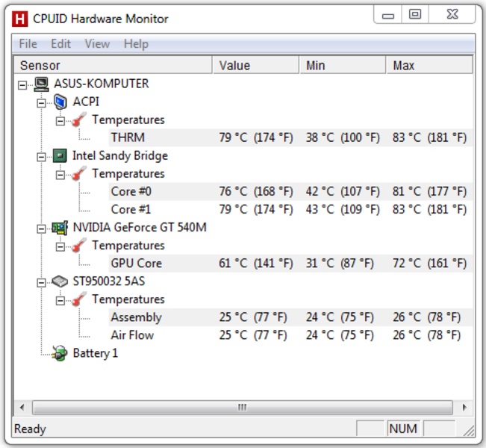
Task: Click Core #0 current value 76 °C
Action: click(x=256, y=192)
